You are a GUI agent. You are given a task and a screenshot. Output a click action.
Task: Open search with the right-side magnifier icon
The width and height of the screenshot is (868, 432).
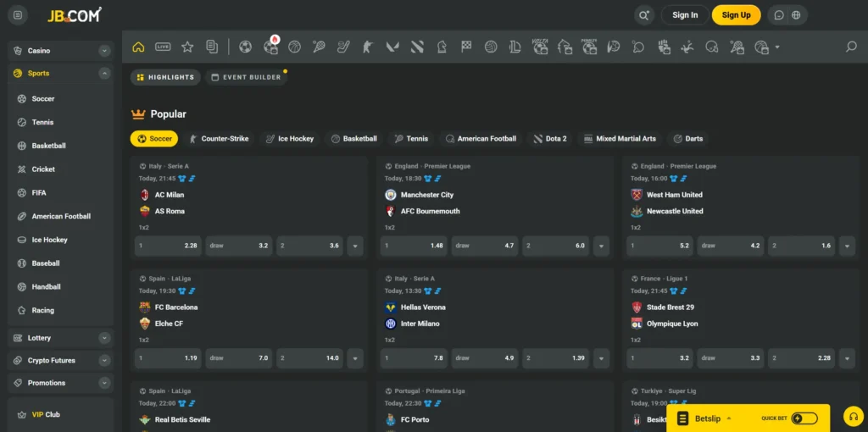point(851,47)
